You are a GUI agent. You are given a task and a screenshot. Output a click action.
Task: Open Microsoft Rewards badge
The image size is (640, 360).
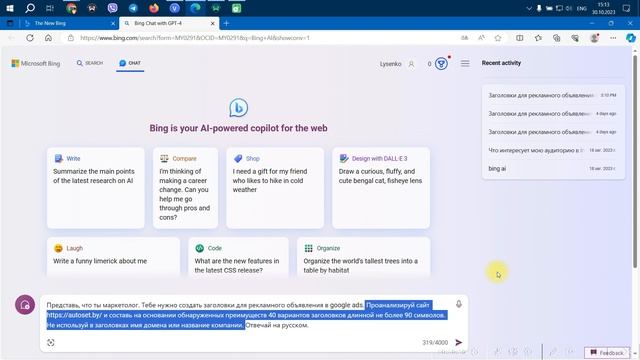(441, 64)
